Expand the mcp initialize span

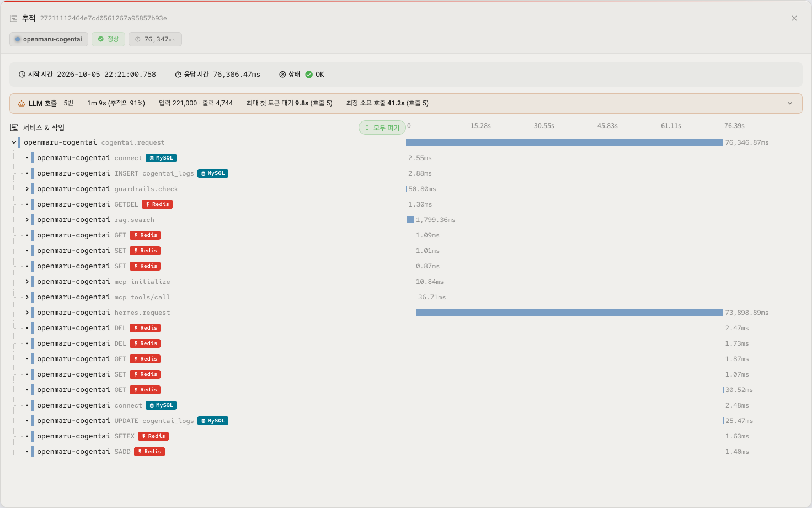[x=27, y=282]
